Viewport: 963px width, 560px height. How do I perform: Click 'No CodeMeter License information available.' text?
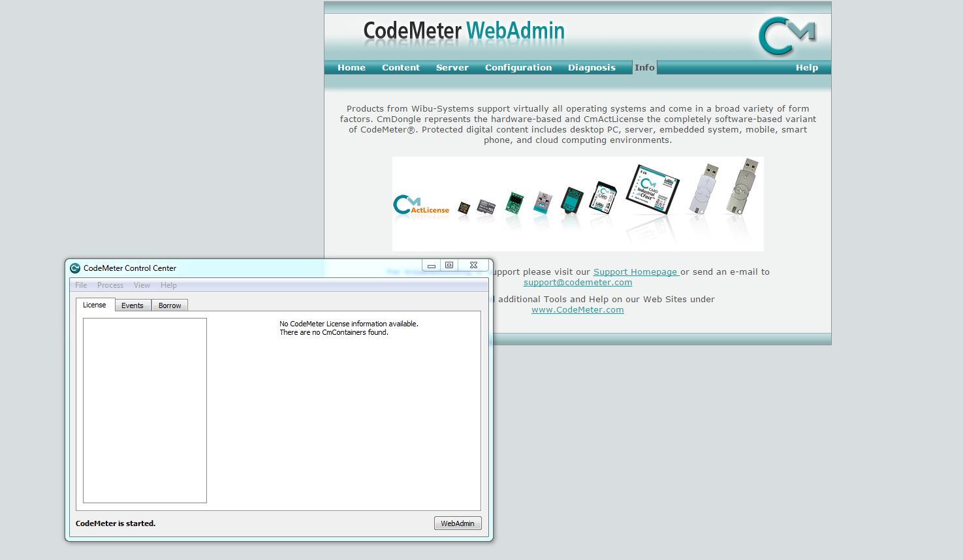coord(349,324)
